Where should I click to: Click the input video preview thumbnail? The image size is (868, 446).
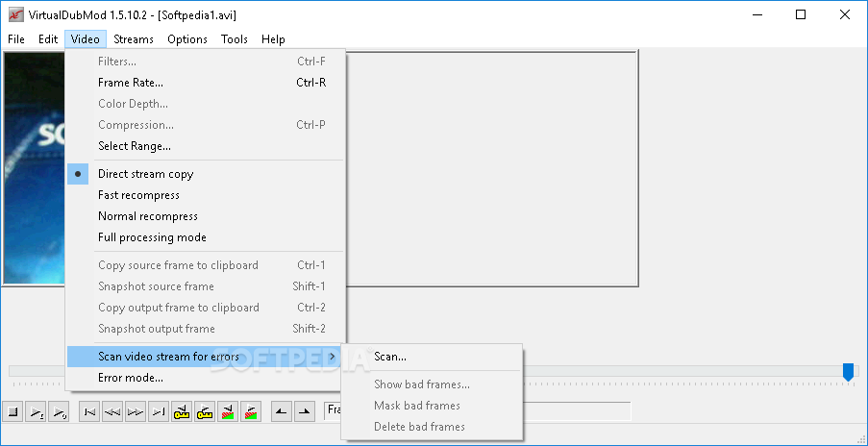pos(35,168)
